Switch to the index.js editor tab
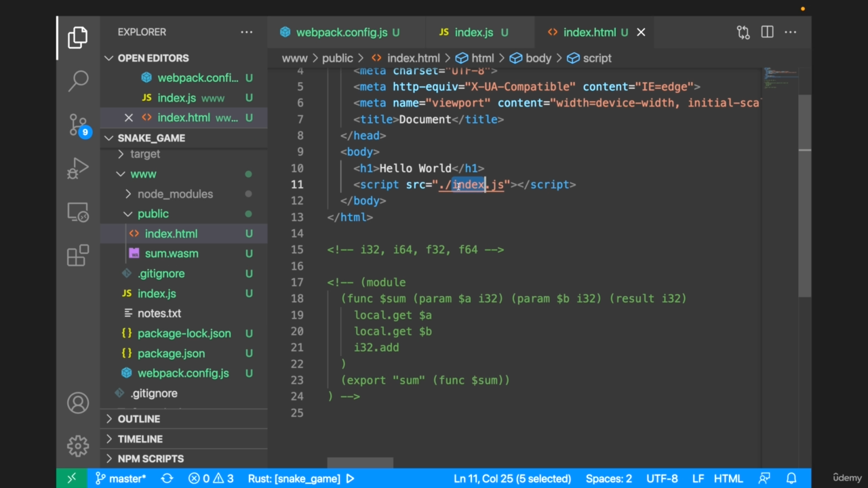868x488 pixels. coord(473,32)
